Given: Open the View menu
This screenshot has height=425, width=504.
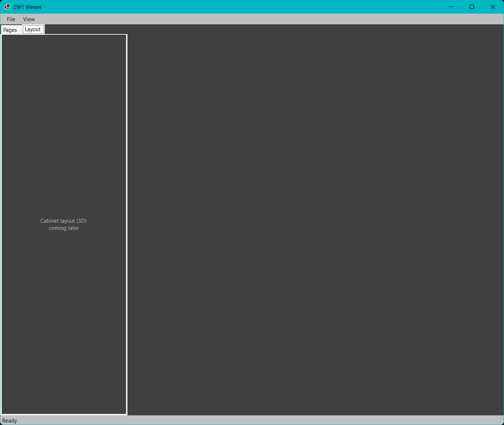Looking at the screenshot, I should pyautogui.click(x=29, y=19).
